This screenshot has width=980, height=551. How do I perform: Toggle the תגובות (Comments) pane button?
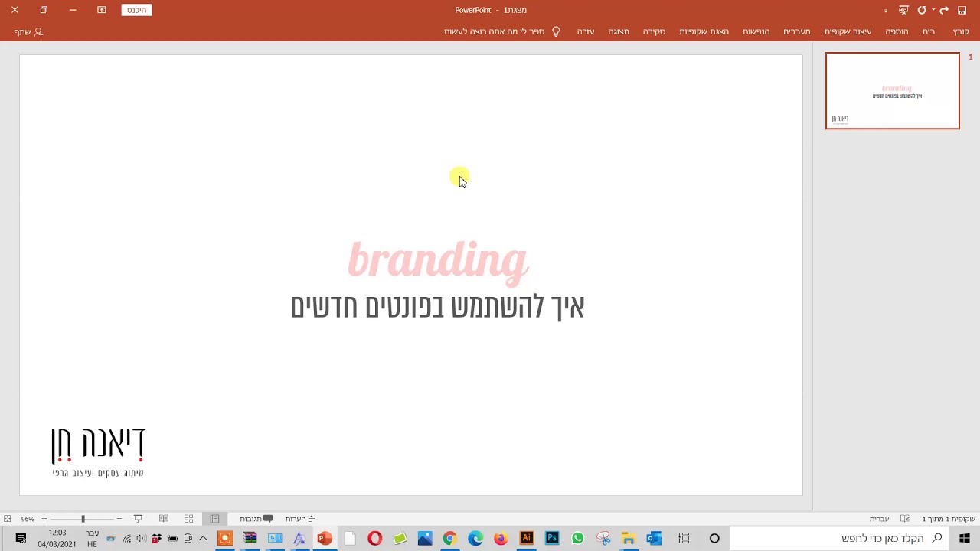tap(256, 519)
